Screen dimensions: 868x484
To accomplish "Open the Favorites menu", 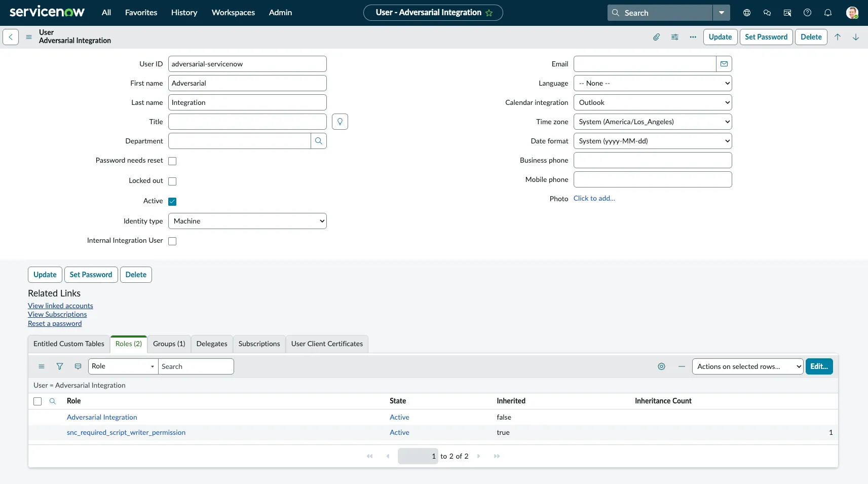I will click(141, 13).
